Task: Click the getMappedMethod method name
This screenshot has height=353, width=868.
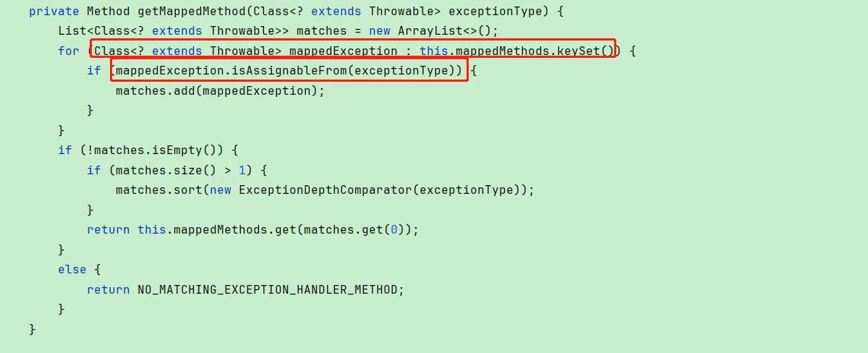Action: 191,12
